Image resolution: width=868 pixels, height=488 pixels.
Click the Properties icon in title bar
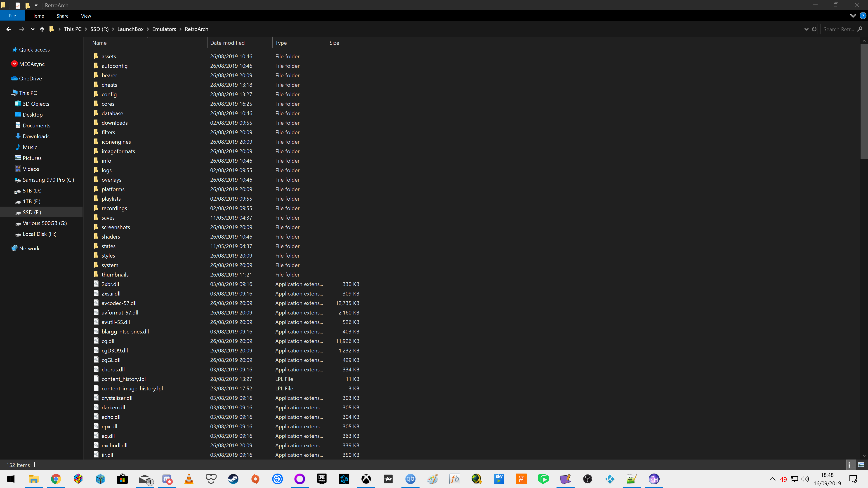point(18,5)
